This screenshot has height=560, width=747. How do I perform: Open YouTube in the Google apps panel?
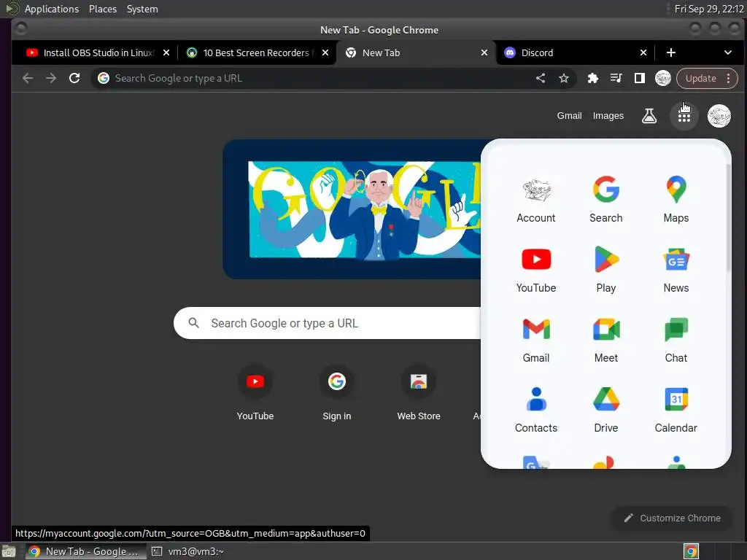click(x=536, y=271)
